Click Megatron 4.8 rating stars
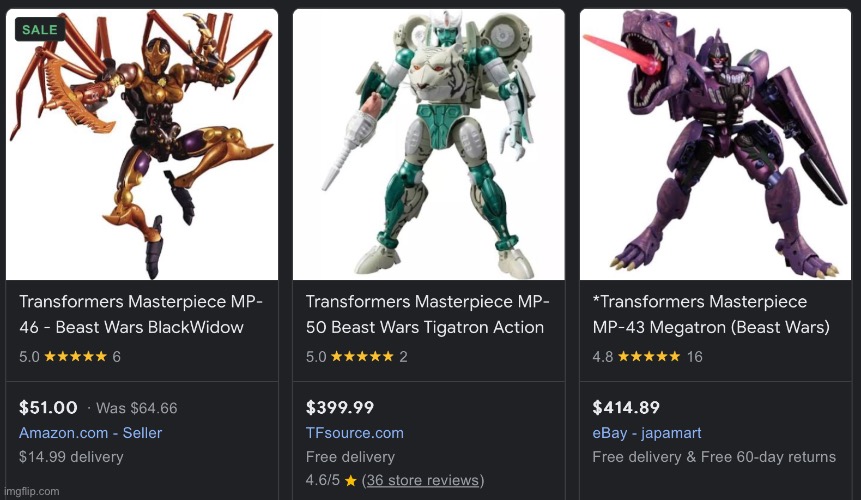 point(649,356)
